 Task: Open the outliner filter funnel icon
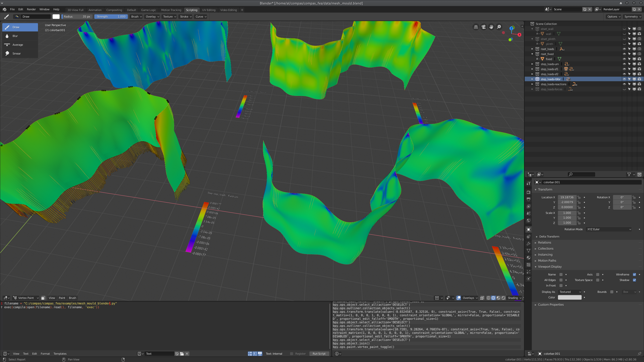[629, 174]
